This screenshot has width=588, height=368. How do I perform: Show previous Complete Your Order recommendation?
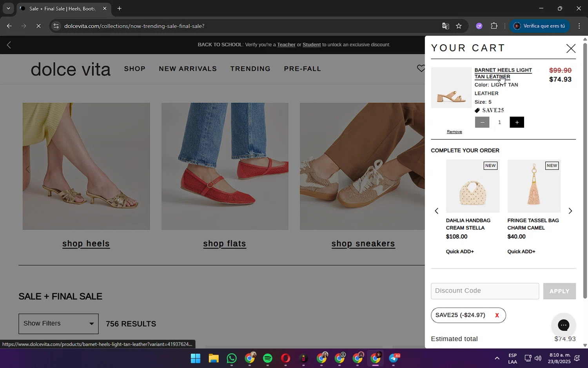point(436,211)
